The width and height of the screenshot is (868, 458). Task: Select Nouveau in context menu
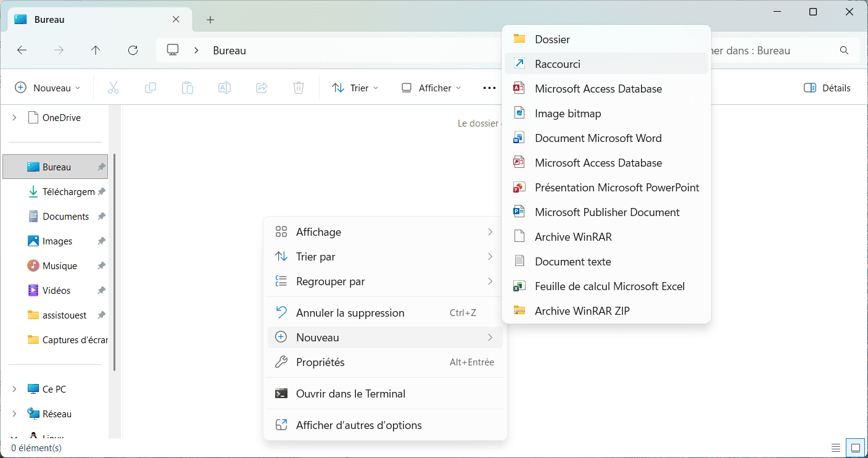pos(385,338)
